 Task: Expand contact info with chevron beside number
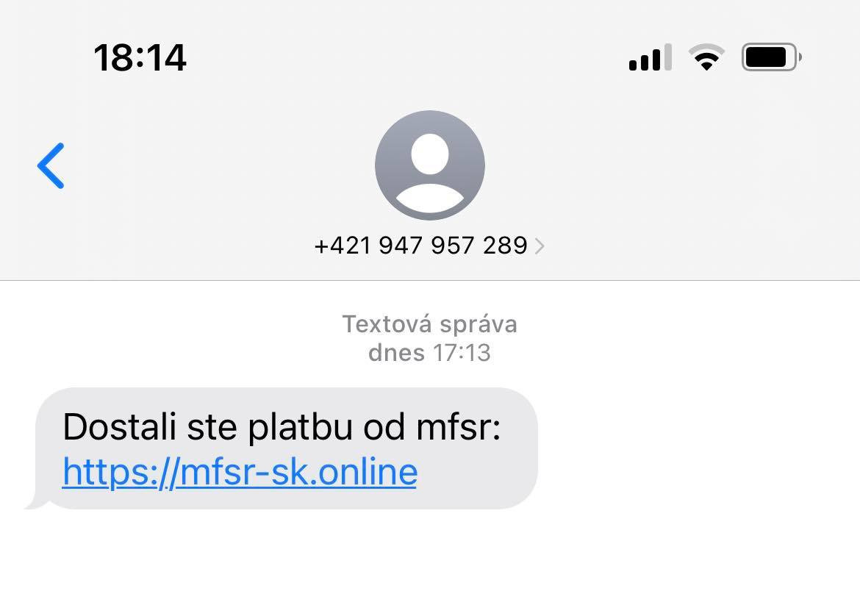tap(540, 246)
